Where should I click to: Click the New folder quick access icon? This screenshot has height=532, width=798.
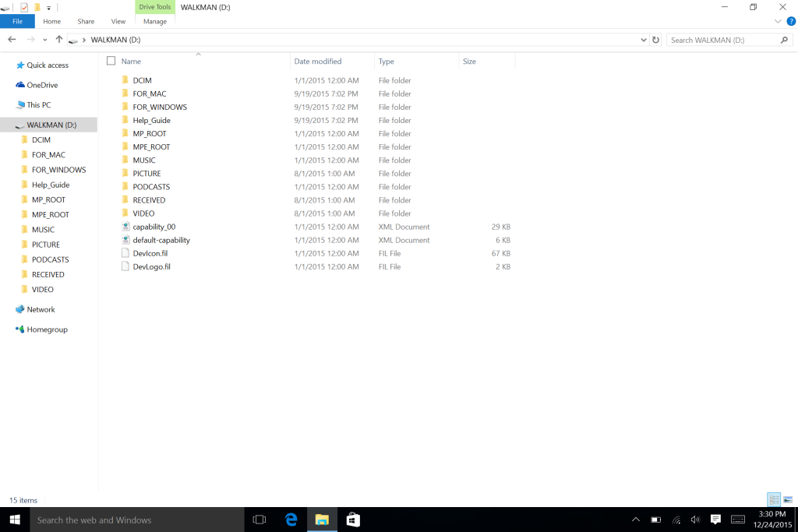point(37,7)
